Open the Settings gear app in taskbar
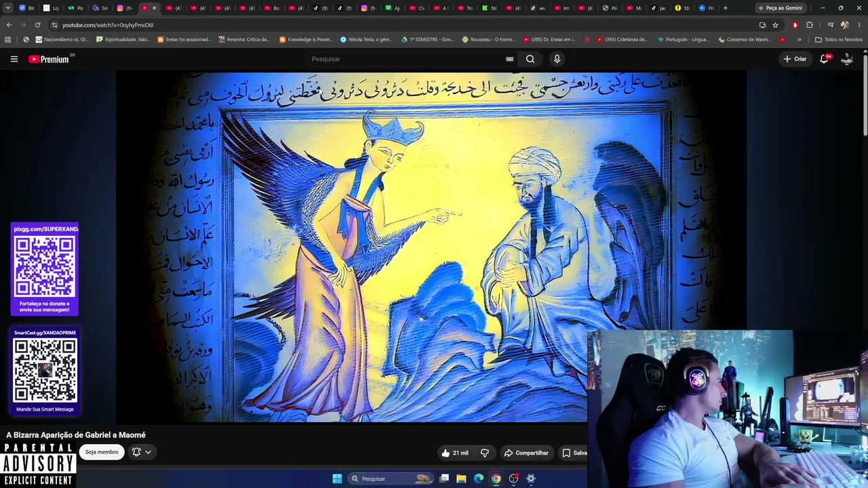The width and height of the screenshot is (868, 488). pos(531,479)
